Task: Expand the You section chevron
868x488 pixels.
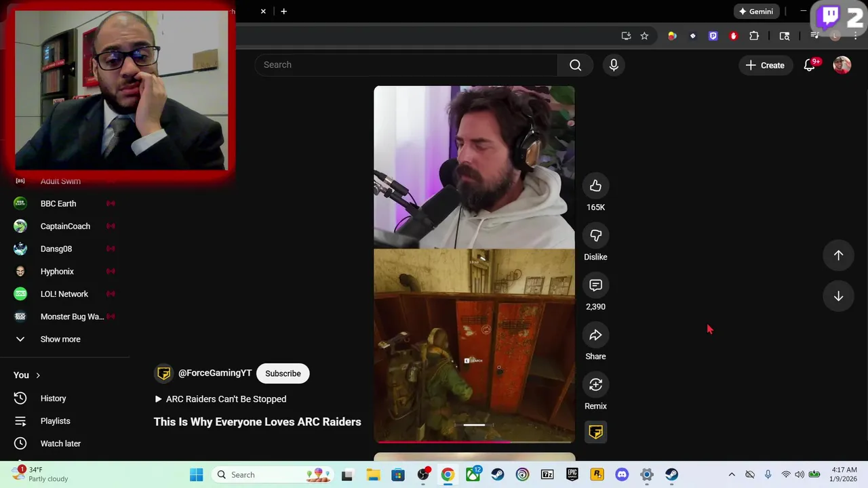Action: pos(38,375)
